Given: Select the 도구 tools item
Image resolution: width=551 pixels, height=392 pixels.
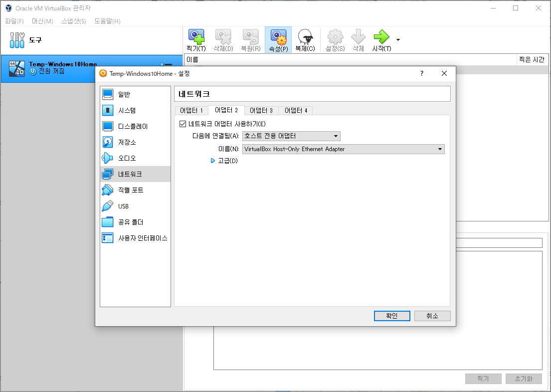Looking at the screenshot, I should (x=91, y=40).
